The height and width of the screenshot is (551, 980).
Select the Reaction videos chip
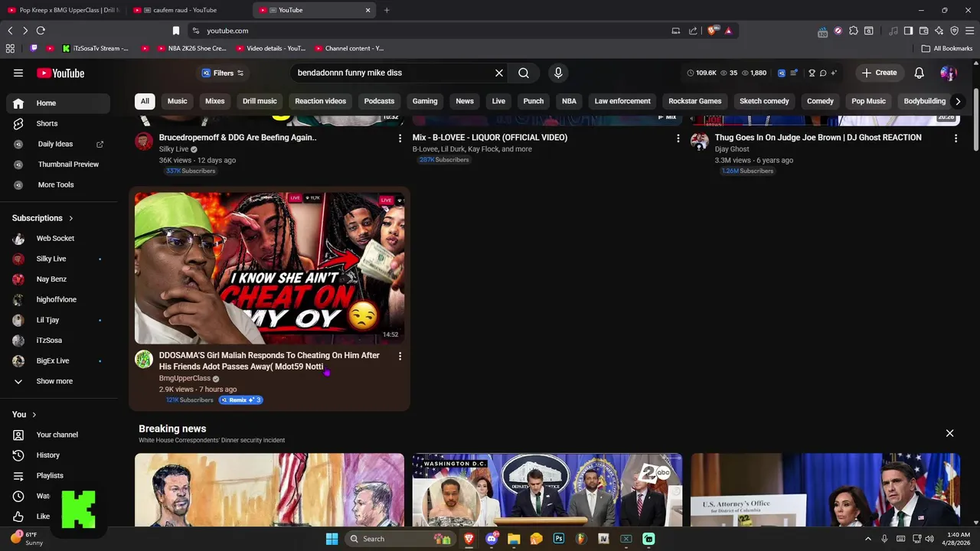(x=321, y=101)
